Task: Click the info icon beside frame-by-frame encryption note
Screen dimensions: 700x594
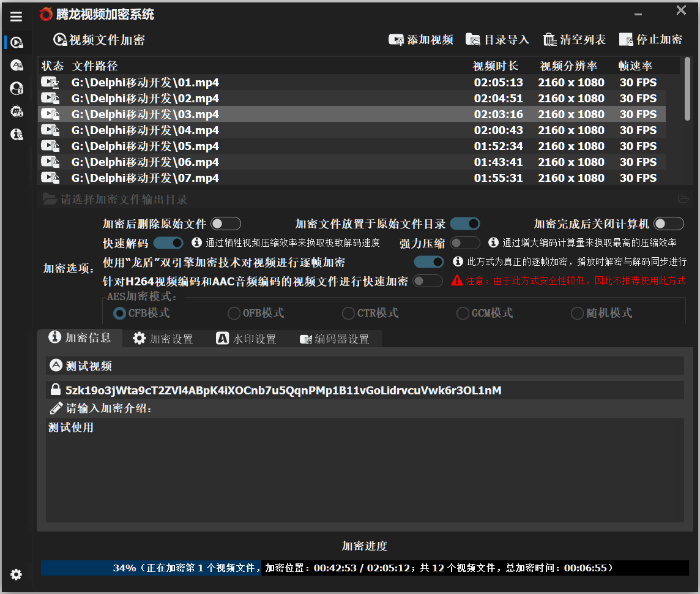Action: pos(458,261)
